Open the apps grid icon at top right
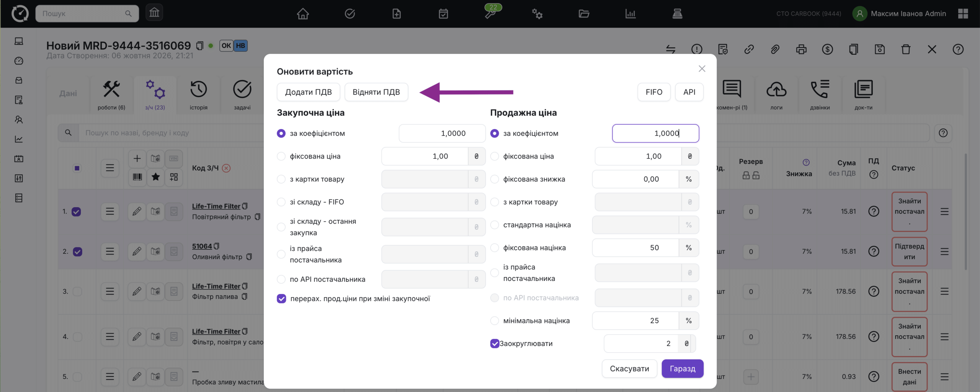The image size is (980, 392). click(x=963, y=14)
